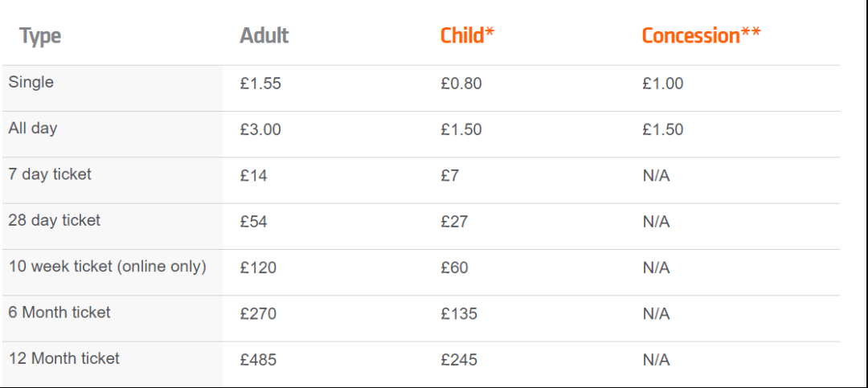The image size is (868, 388).
Task: Select the 28 day ticket label
Action: coord(55,220)
